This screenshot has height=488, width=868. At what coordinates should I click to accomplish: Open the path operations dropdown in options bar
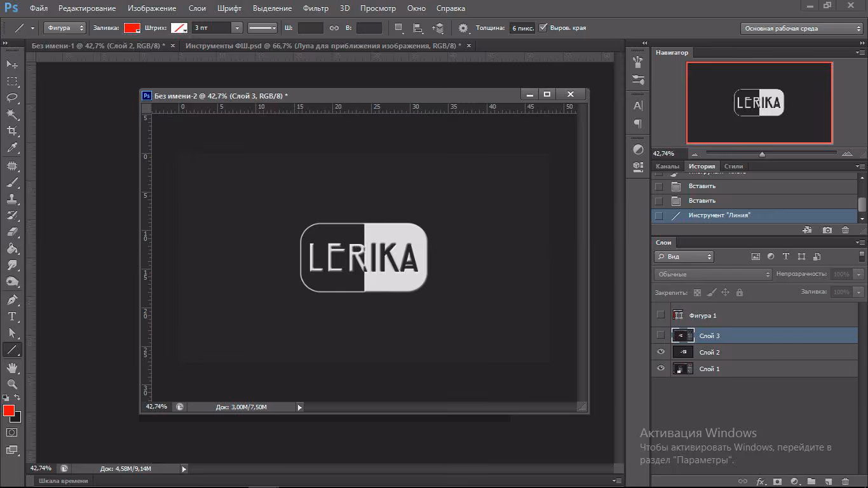pyautogui.click(x=398, y=28)
